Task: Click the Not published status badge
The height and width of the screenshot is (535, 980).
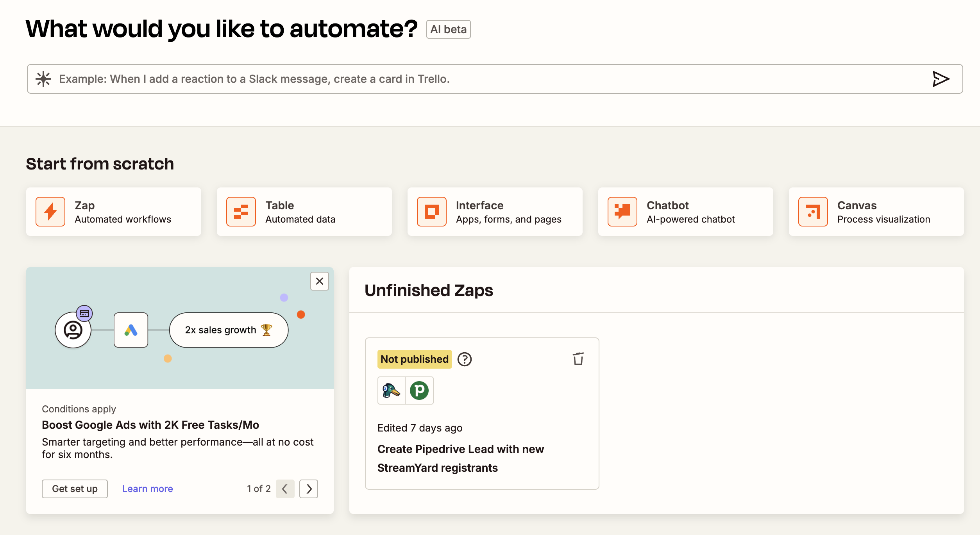Action: point(414,359)
